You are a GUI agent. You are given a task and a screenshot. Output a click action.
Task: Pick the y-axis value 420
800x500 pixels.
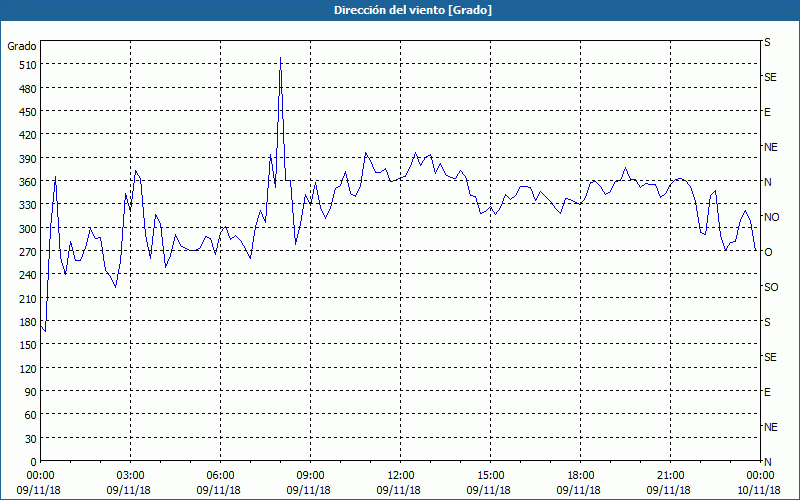pyautogui.click(x=27, y=136)
